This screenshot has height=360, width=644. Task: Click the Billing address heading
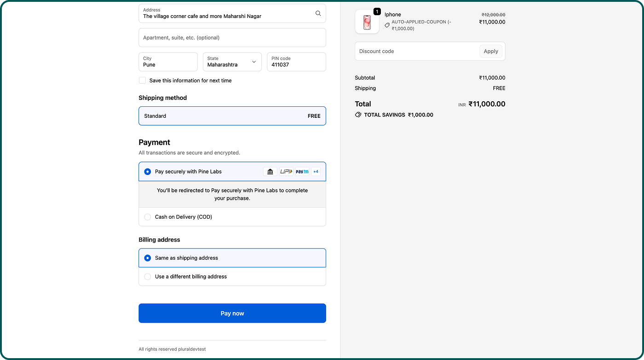(x=160, y=240)
